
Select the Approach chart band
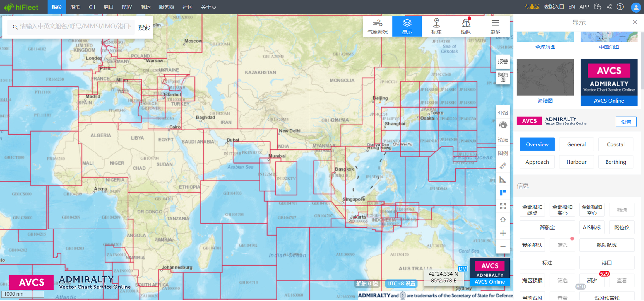pyautogui.click(x=537, y=162)
